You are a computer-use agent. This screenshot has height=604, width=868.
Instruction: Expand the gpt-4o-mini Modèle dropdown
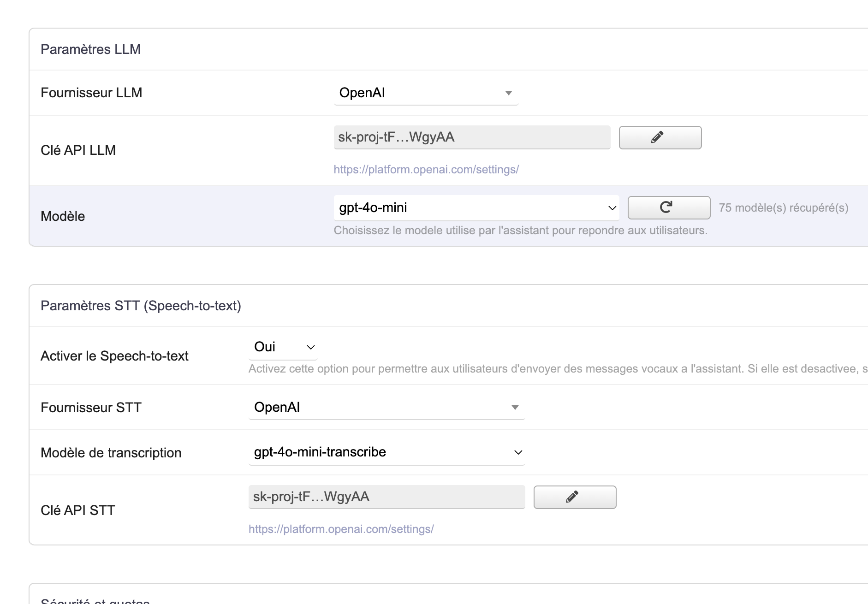476,208
